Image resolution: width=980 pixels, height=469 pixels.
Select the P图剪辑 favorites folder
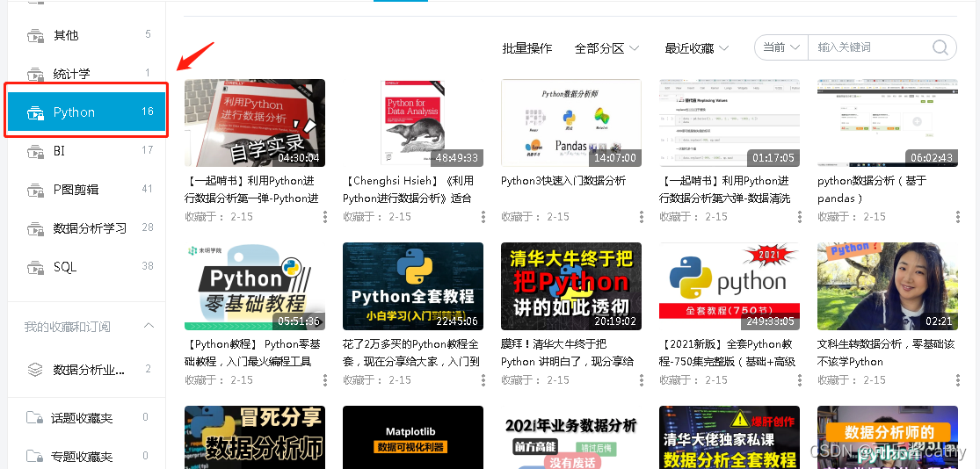pos(87,190)
